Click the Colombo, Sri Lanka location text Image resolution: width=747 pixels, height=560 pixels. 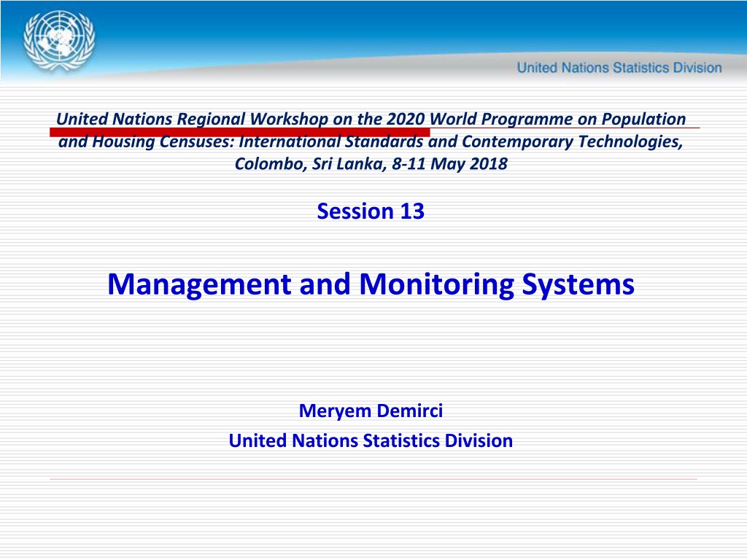tap(309, 164)
